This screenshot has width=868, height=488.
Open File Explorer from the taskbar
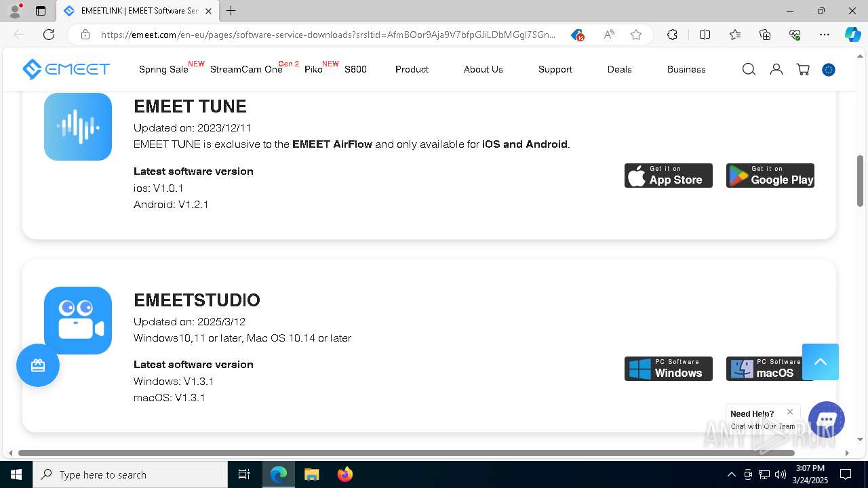coord(311,474)
